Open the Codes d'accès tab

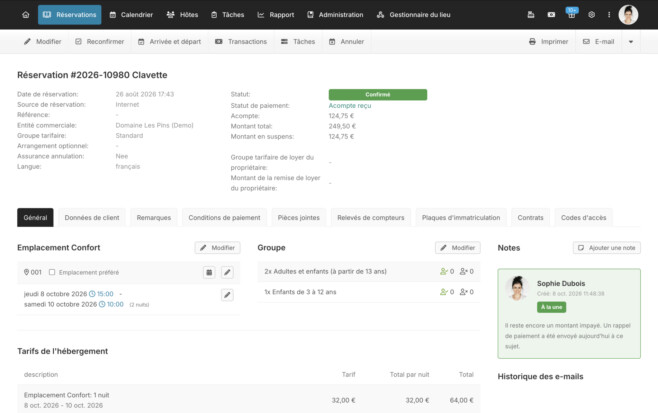(583, 217)
